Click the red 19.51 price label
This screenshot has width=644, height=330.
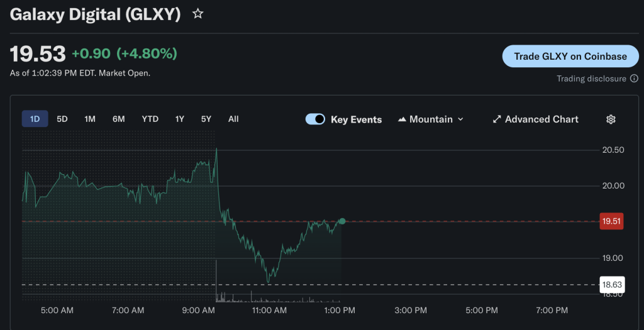click(612, 221)
